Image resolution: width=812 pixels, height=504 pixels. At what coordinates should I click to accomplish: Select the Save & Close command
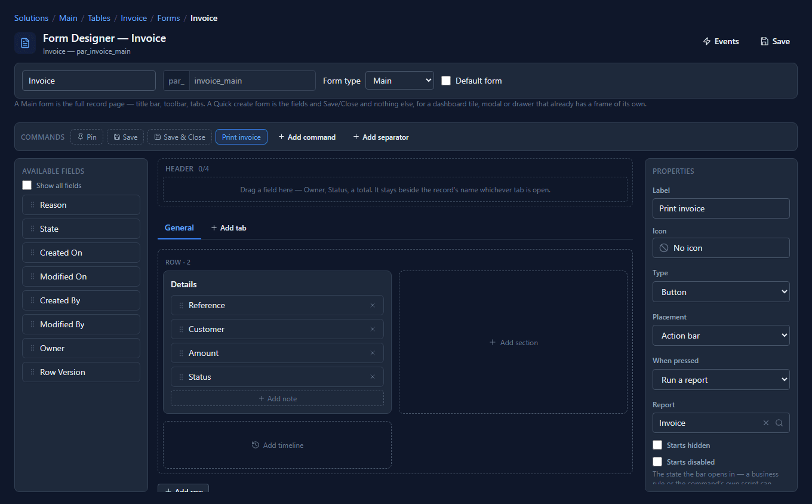pyautogui.click(x=180, y=137)
